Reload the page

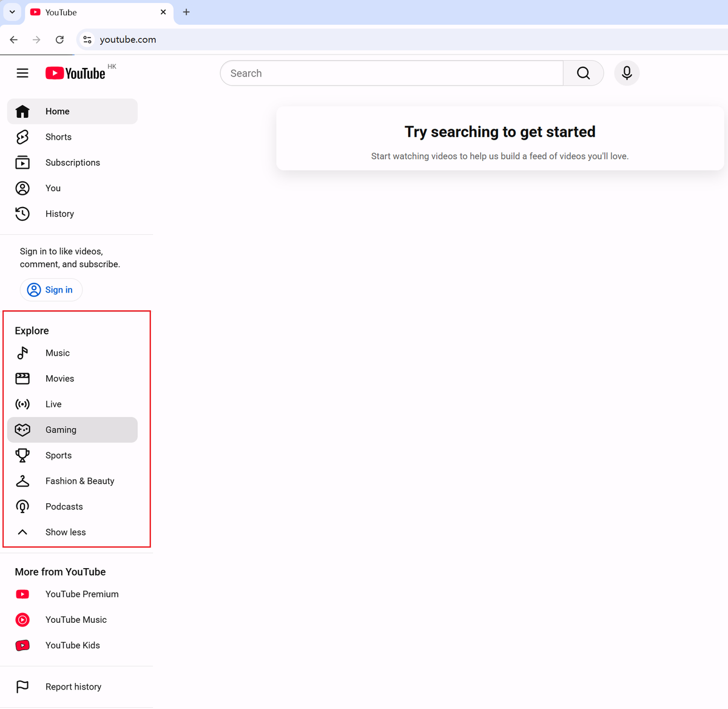point(59,39)
